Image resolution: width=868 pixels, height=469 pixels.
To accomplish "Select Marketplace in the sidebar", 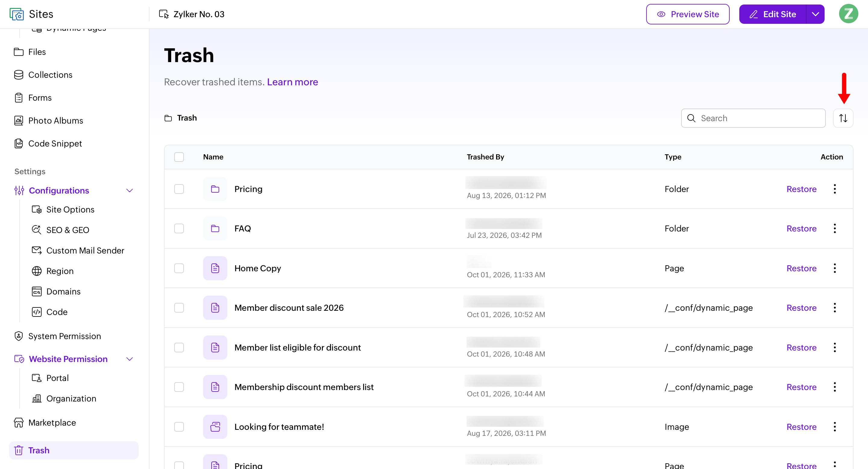I will click(x=52, y=423).
